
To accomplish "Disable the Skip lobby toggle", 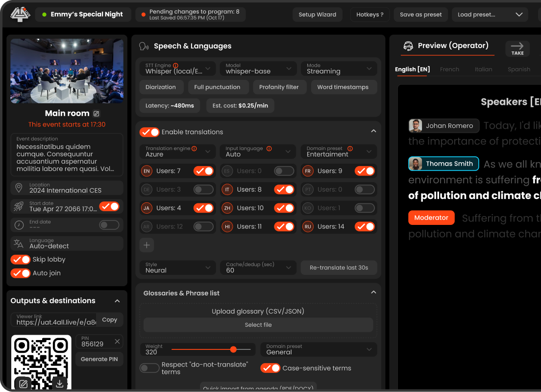I will (x=20, y=259).
